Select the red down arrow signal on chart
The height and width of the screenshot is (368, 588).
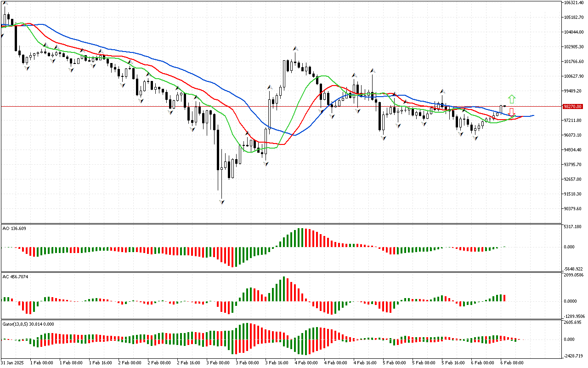[511, 112]
